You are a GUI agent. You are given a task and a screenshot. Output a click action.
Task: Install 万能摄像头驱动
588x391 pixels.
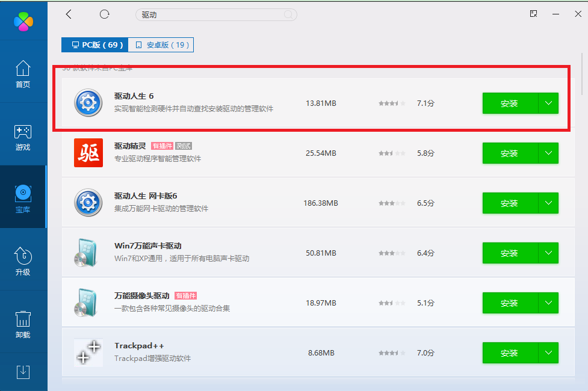[x=510, y=303]
